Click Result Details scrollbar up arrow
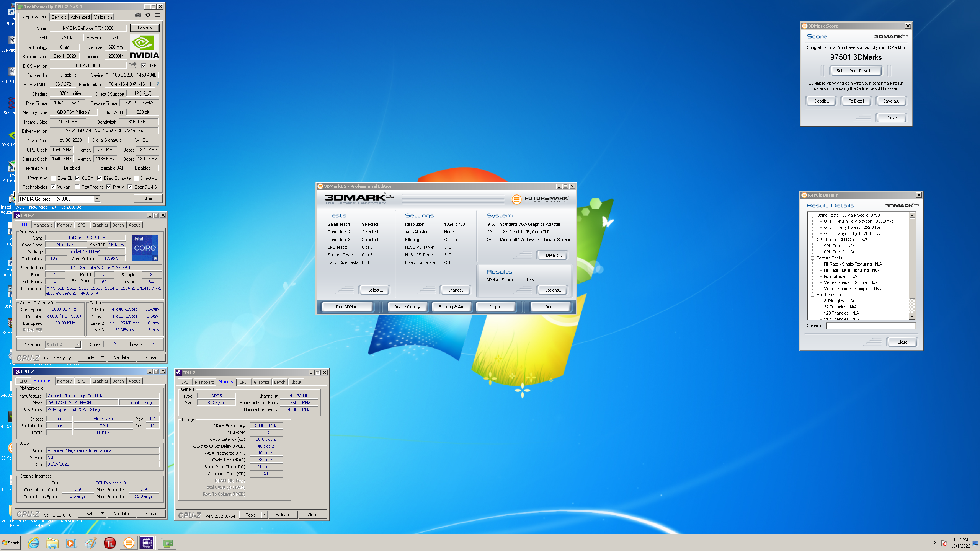 click(912, 215)
